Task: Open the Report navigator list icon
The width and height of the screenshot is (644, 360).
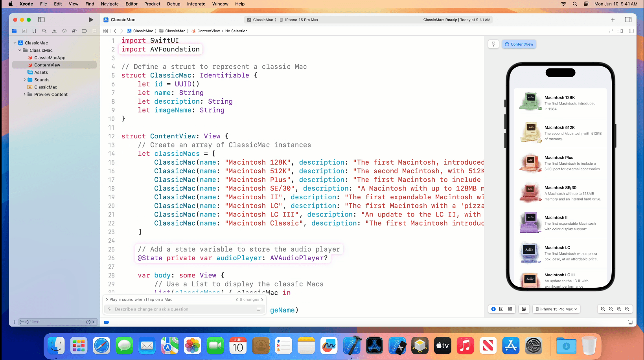Action: [94, 31]
